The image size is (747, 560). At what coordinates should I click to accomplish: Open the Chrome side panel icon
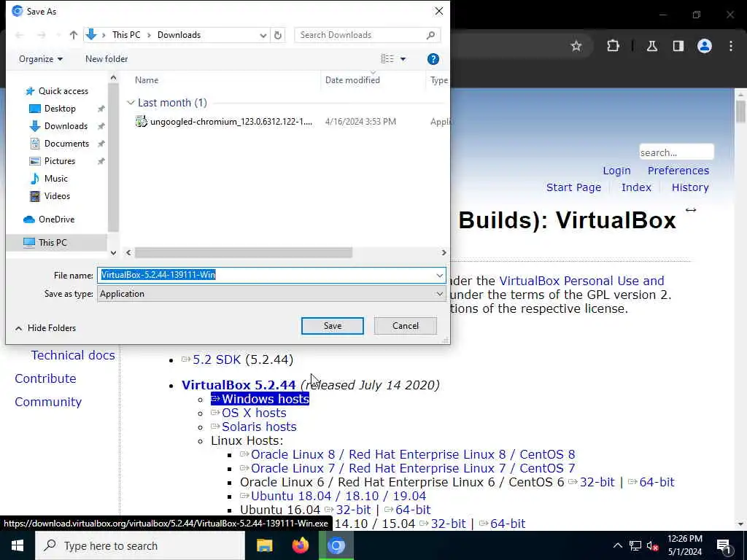click(678, 46)
